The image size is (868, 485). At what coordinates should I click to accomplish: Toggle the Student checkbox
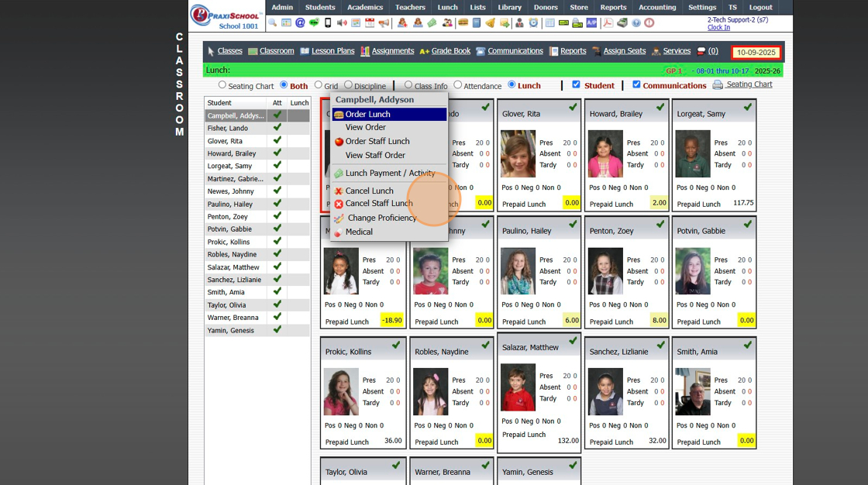tap(577, 84)
